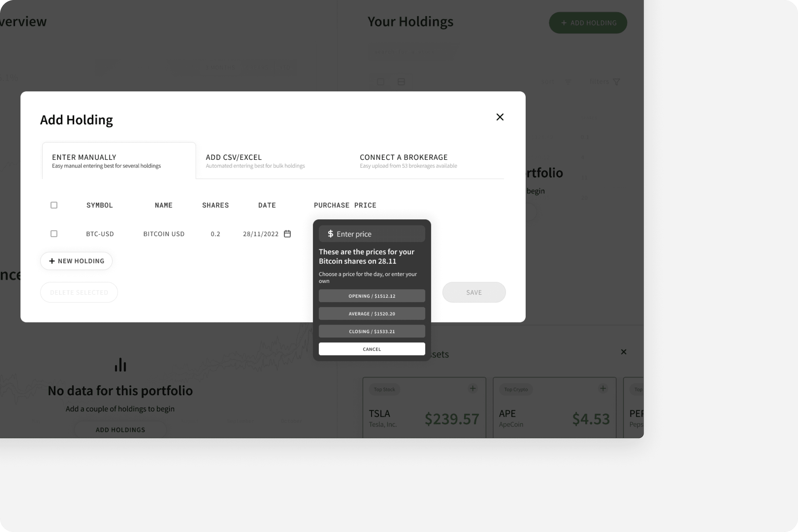
Task: Click the background Add Holding green button
Action: [x=588, y=23]
